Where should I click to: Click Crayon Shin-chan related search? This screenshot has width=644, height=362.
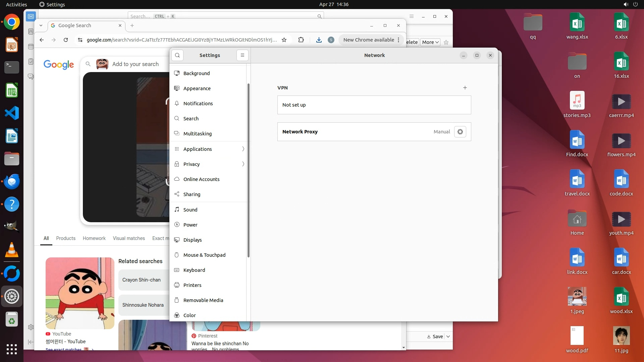[142, 280]
